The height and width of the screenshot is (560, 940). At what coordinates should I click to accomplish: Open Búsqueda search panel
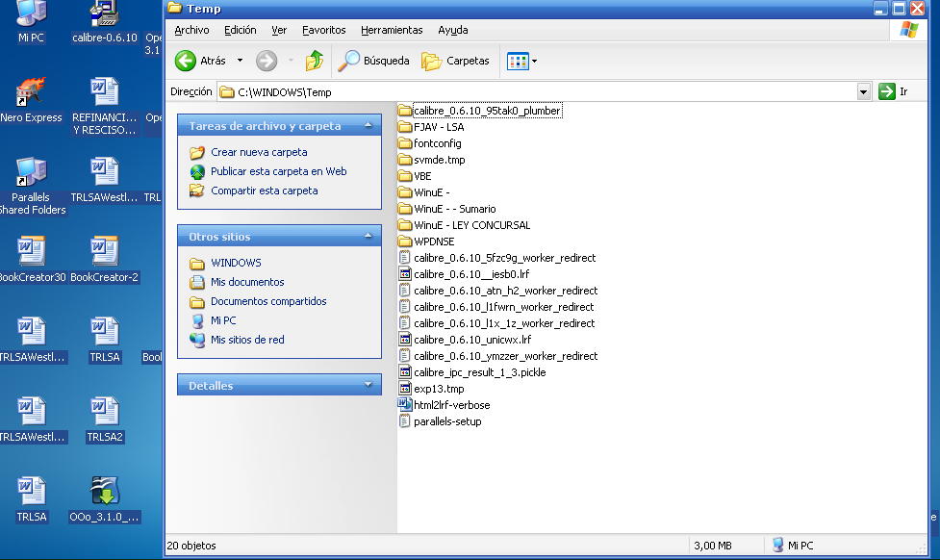pos(373,61)
